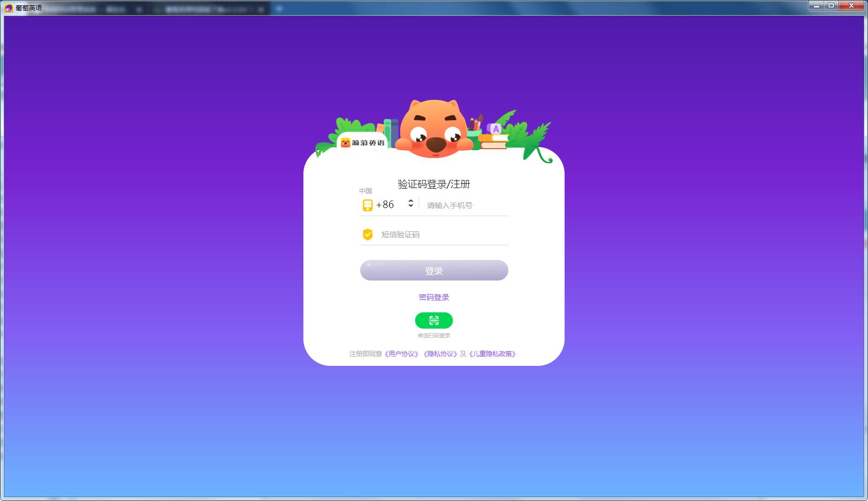The height and width of the screenshot is (501, 868).
Task: Click the up arrow of the country code stepper
Action: tap(410, 201)
